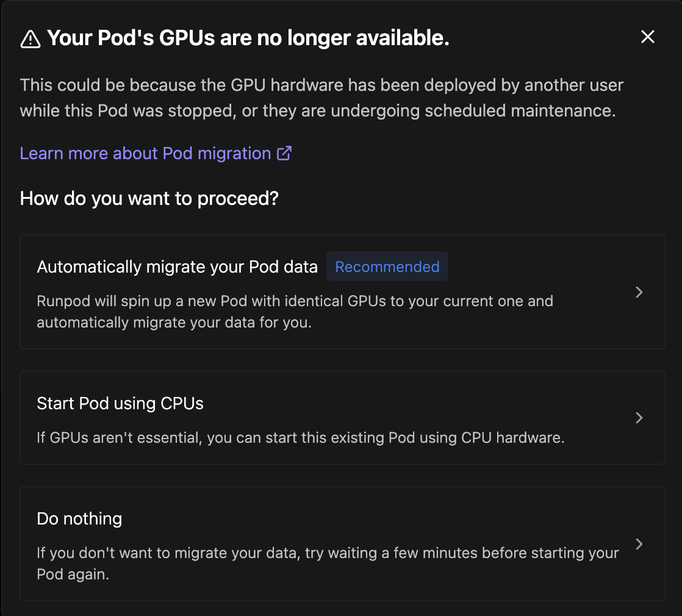
Task: Click chevron arrow for automatic Pod data migration
Action: pyautogui.click(x=639, y=292)
